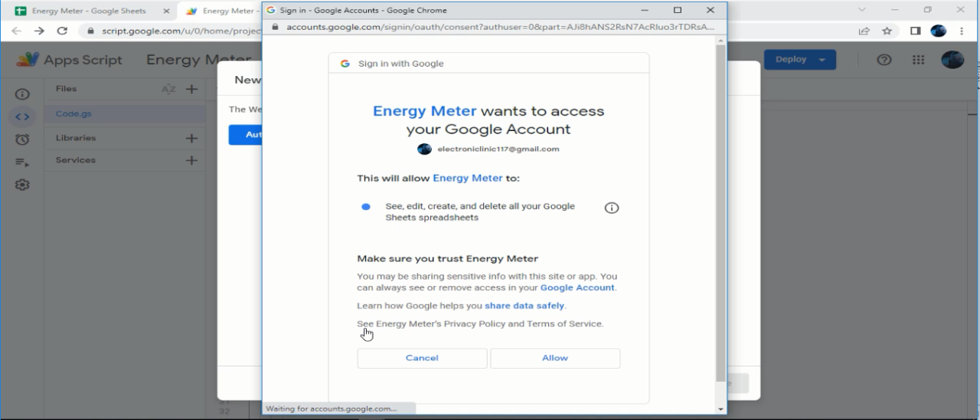
Task: Open Executions list icon in sidebar
Action: [x=22, y=162]
